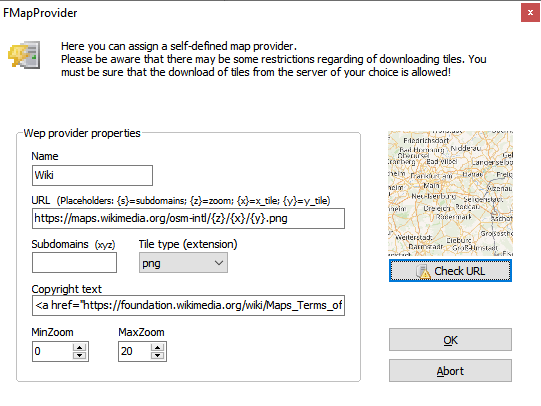Cancel using the Abort button
Image resolution: width=541 pixels, height=406 pixels.
[450, 371]
